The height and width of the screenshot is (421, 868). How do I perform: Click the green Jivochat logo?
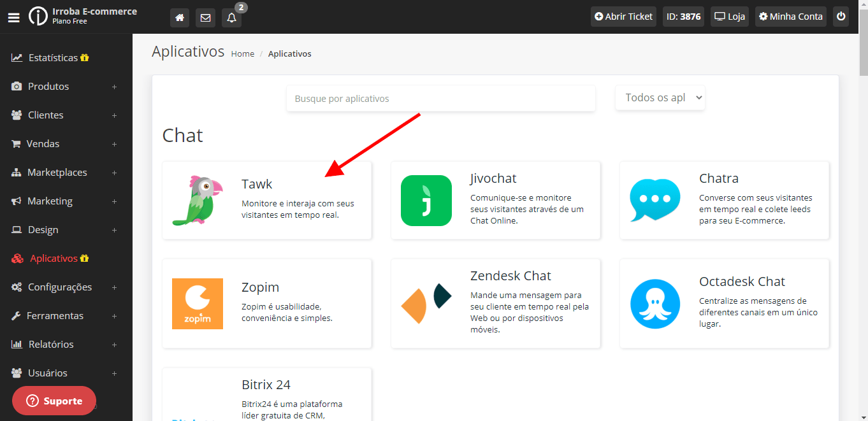(426, 201)
